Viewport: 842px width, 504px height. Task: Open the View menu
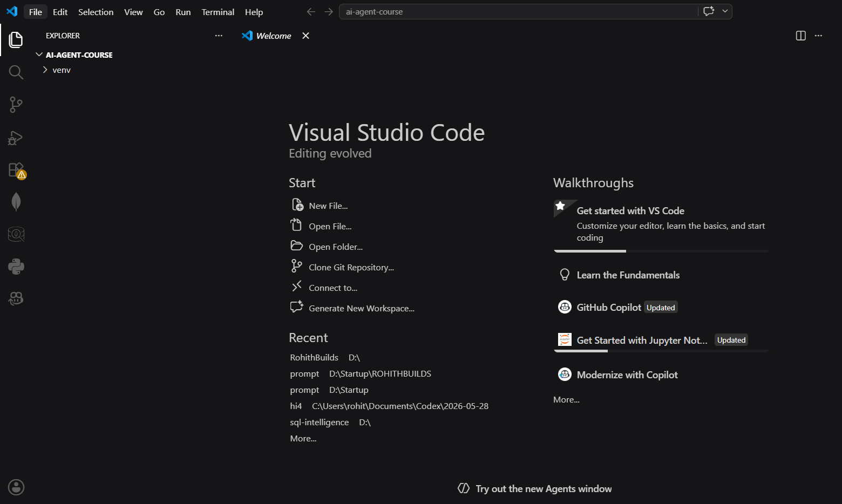point(133,12)
